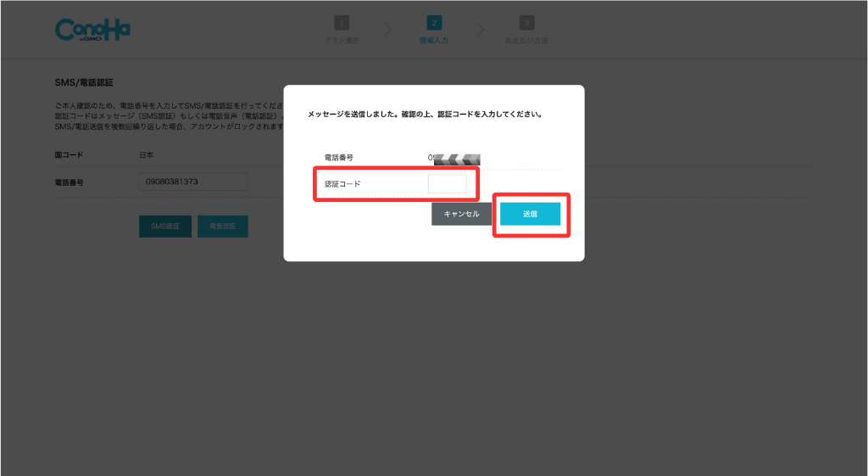Click the 認証コード label text
868x476 pixels.
[342, 184]
